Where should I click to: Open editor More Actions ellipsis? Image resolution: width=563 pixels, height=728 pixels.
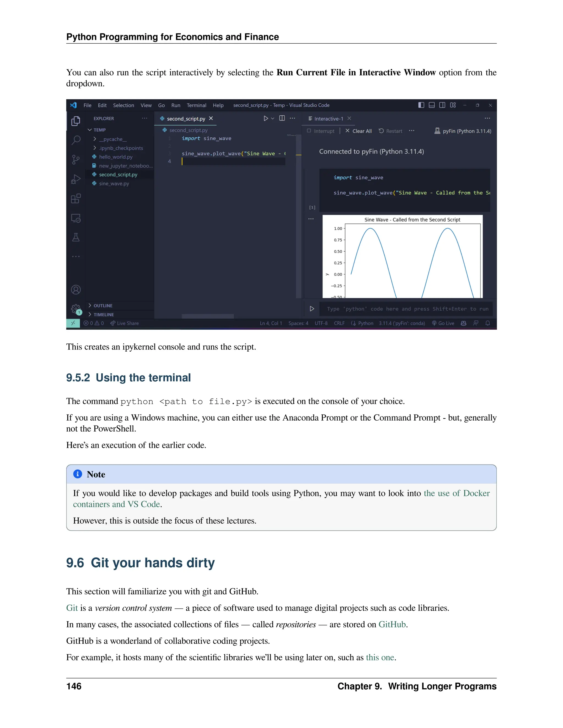[x=292, y=118]
